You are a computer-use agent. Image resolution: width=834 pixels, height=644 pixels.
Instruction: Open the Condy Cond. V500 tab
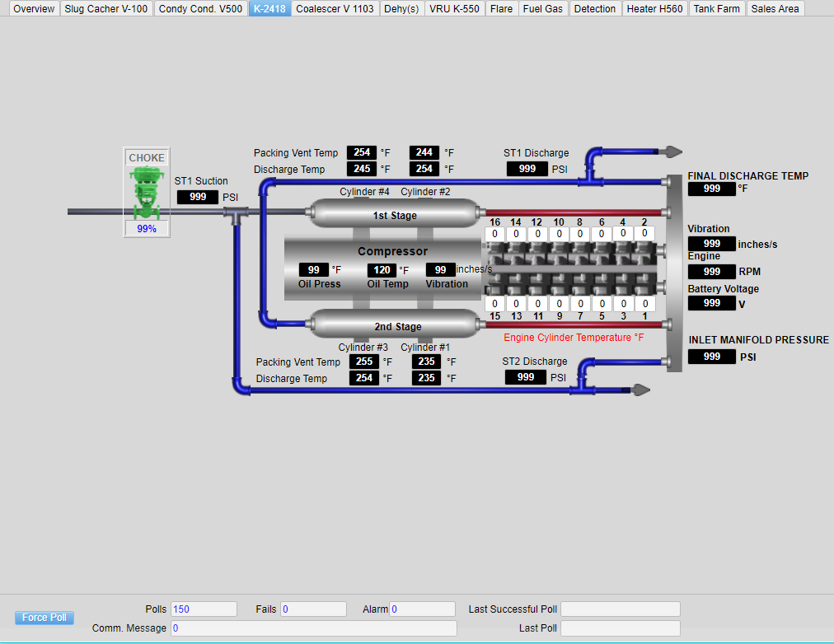(x=200, y=8)
